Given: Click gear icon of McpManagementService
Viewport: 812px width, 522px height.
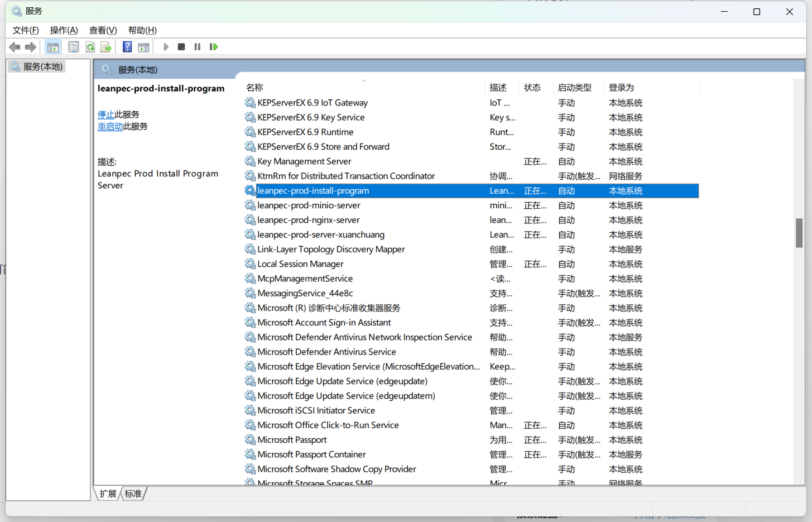Looking at the screenshot, I should pyautogui.click(x=250, y=278).
